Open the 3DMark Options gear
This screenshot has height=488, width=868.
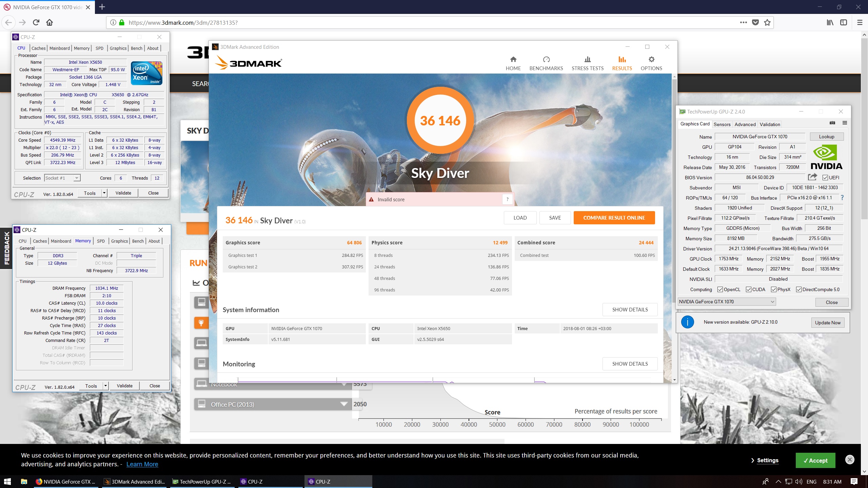point(651,63)
